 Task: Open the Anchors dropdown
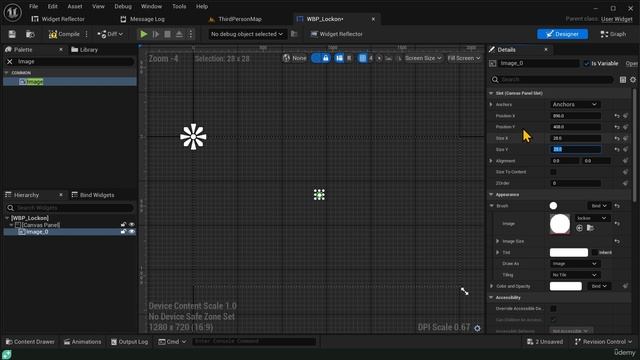coord(575,104)
